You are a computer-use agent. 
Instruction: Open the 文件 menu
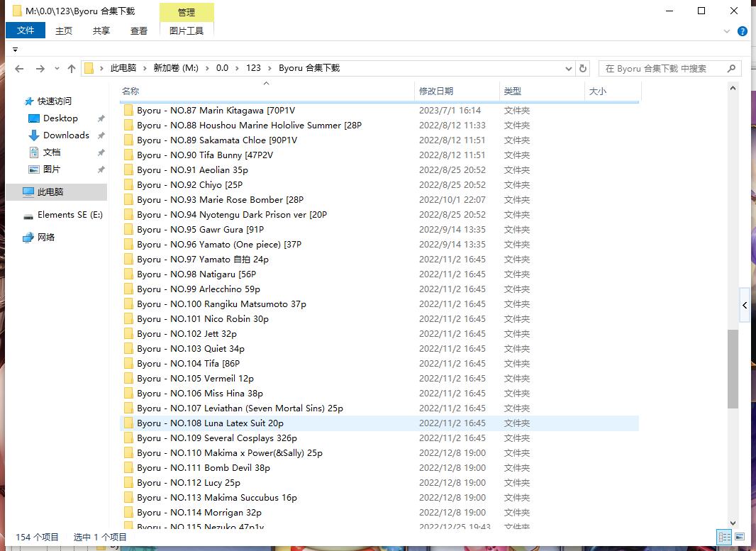(26, 30)
